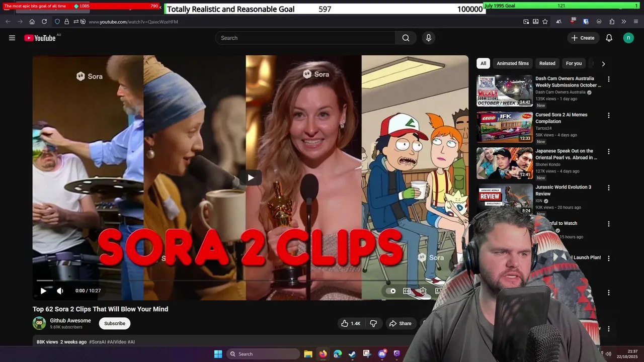Open the Create button
This screenshot has width=644, height=362.
[583, 38]
